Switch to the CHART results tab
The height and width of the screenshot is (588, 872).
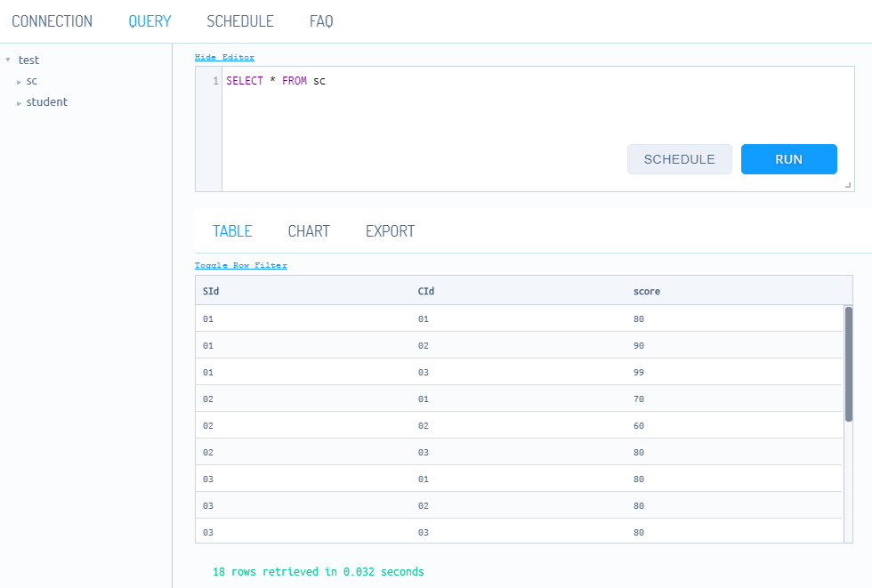(309, 231)
